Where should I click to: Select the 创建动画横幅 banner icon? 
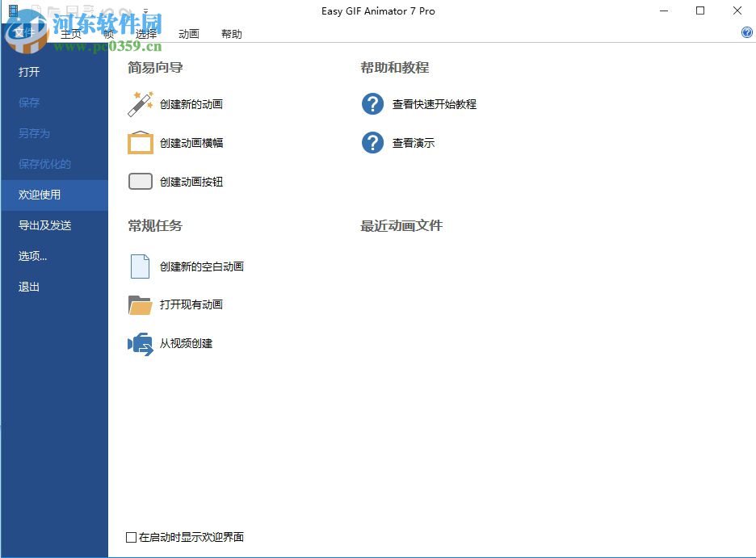[140, 142]
